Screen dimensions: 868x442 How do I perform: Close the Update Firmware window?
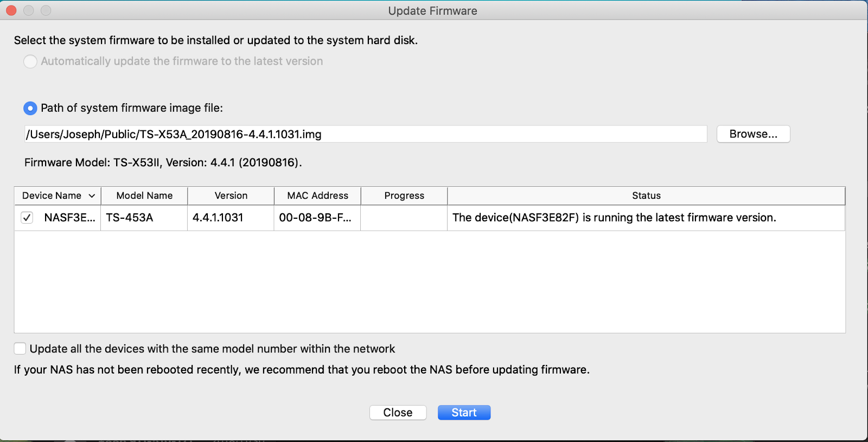pyautogui.click(x=11, y=10)
